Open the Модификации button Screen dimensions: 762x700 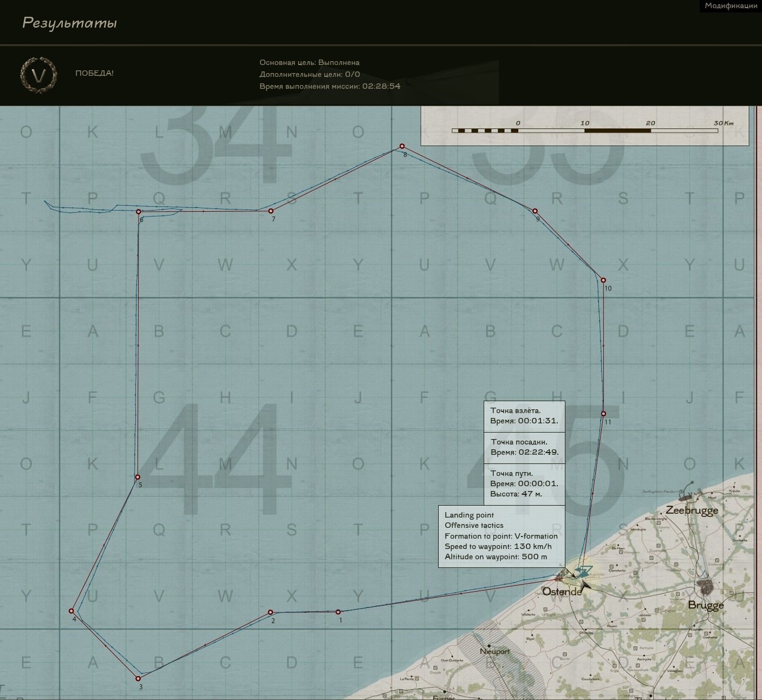click(x=731, y=6)
